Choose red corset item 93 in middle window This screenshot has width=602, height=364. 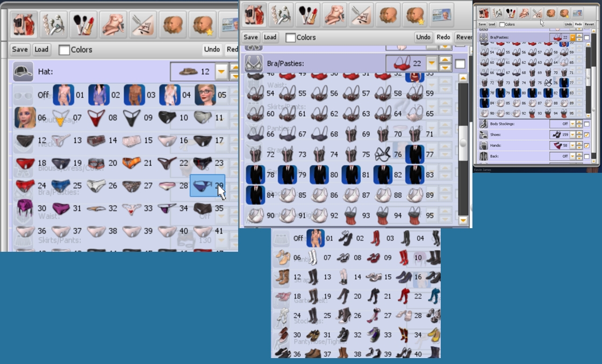(351, 216)
